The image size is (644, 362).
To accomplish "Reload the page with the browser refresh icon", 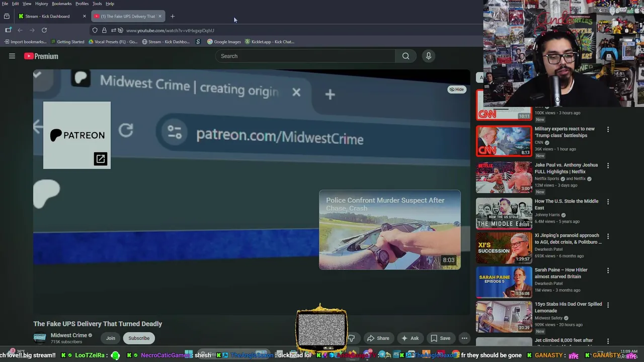I will [x=44, y=30].
